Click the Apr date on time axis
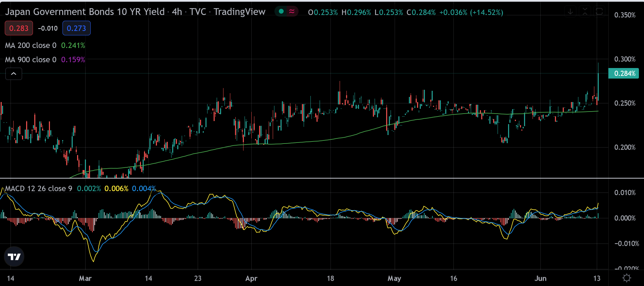The width and height of the screenshot is (644, 286). [x=251, y=279]
